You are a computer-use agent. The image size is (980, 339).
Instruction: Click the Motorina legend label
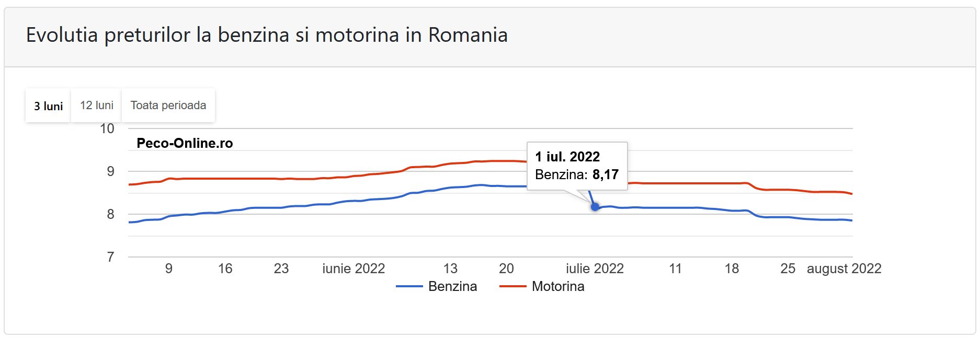tap(558, 286)
